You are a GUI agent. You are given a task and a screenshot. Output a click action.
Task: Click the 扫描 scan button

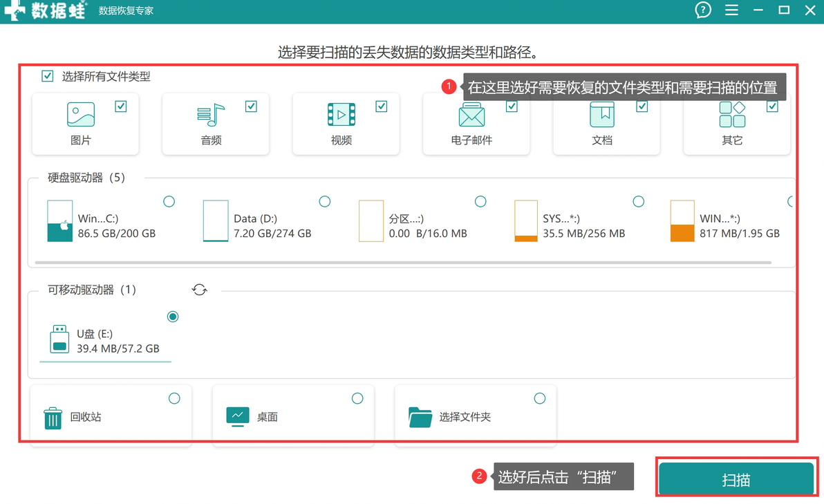click(736, 479)
